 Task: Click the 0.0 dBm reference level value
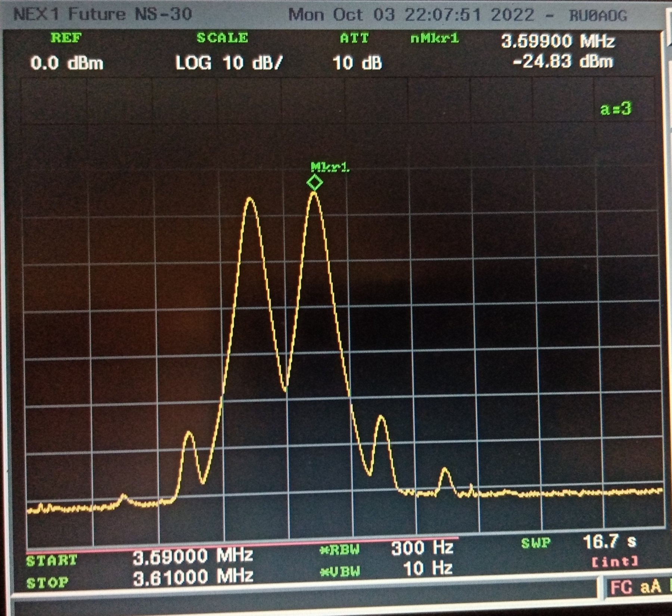click(x=67, y=63)
